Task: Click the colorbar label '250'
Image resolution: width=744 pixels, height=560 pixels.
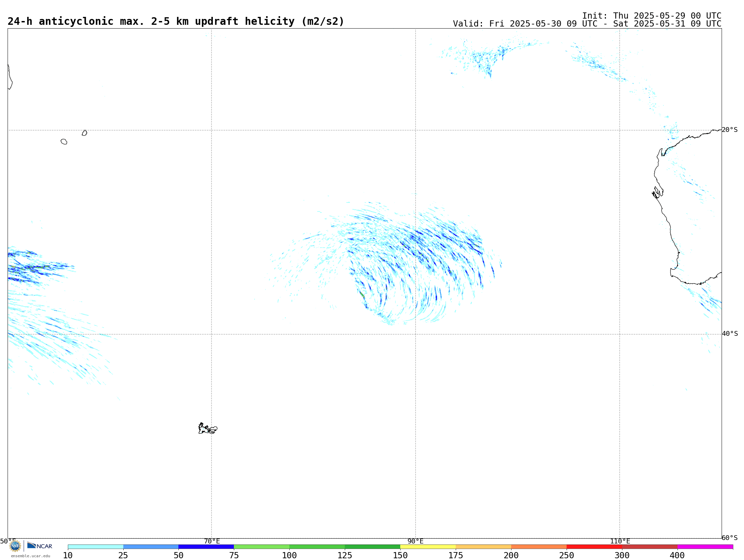Action: click(x=567, y=556)
